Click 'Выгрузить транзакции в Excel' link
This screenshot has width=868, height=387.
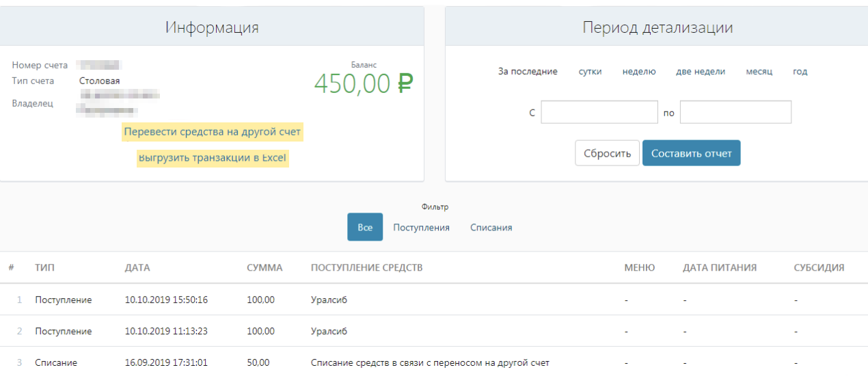(x=212, y=158)
